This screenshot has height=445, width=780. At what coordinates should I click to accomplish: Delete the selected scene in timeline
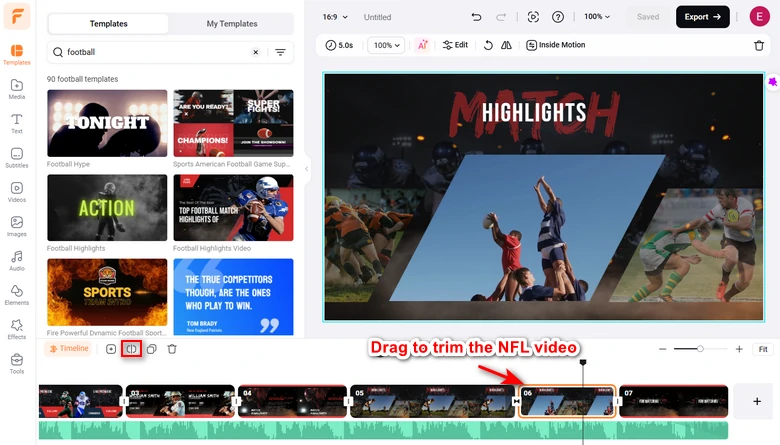pos(172,349)
